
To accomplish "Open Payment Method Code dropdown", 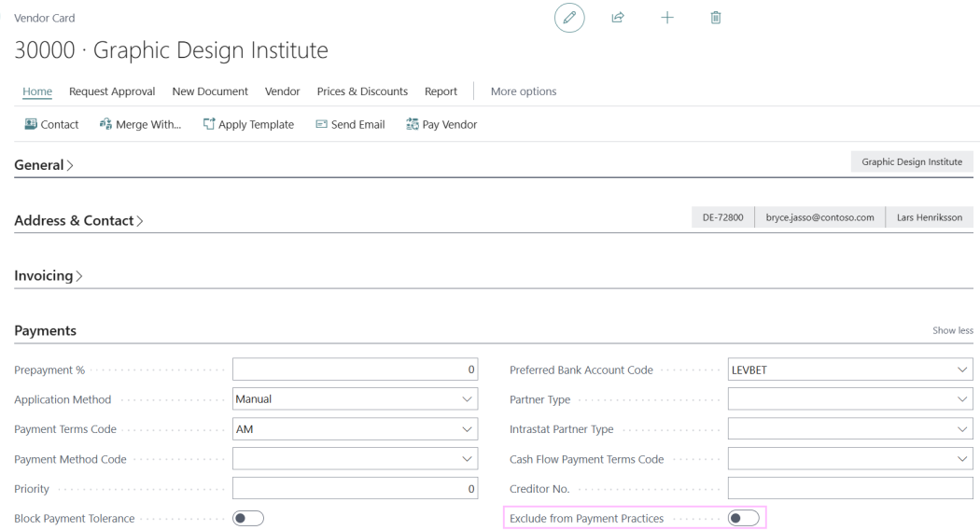I will coord(467,459).
